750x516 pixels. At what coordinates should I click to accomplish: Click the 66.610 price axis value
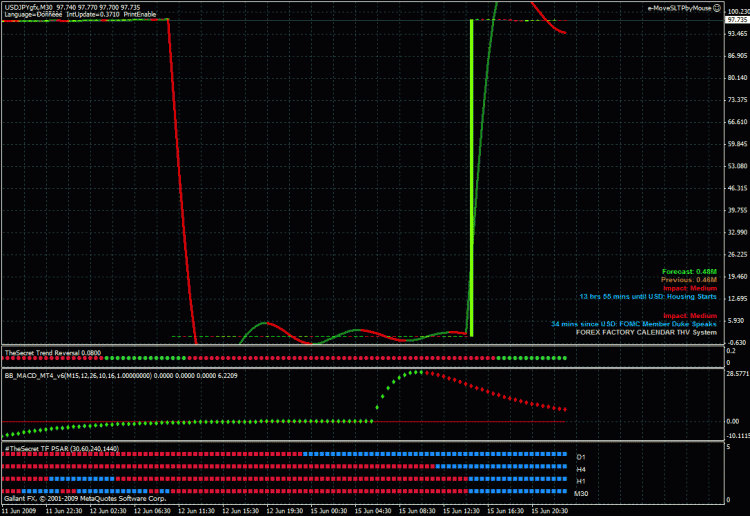point(738,122)
